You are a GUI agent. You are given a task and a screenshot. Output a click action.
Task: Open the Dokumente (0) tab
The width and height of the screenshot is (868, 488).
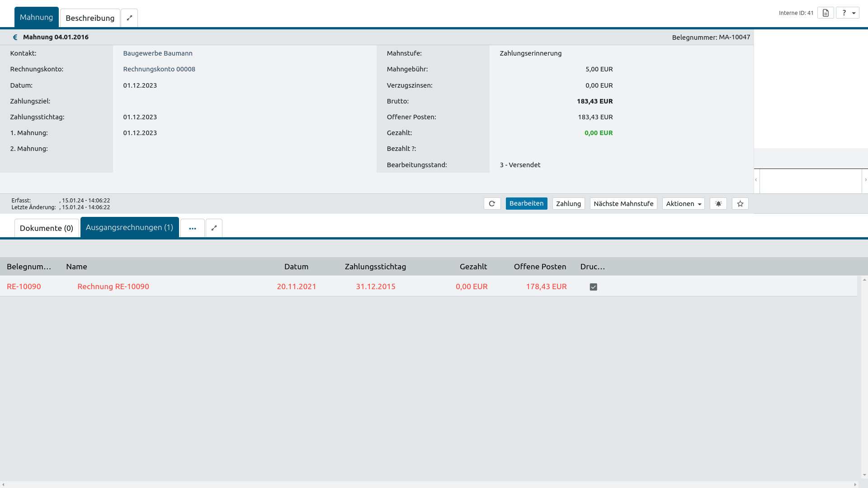pos(47,228)
